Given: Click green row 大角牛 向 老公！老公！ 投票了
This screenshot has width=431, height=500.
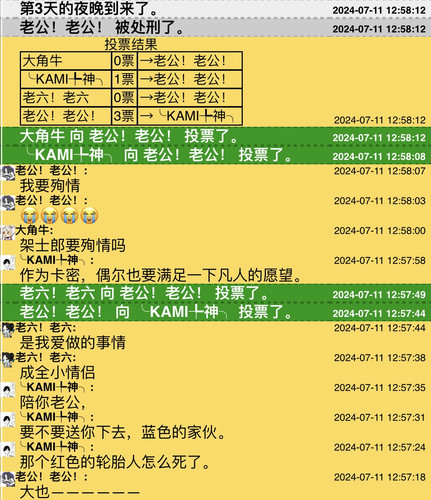Looking at the screenshot, I should 215,136.
